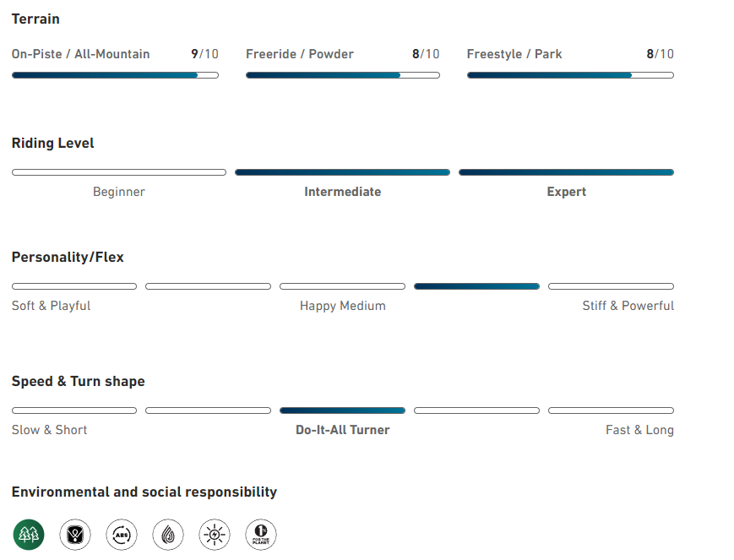The height and width of the screenshot is (560, 734).
Task: Click the Stiff & Powerful flex segment
Action: point(611,286)
